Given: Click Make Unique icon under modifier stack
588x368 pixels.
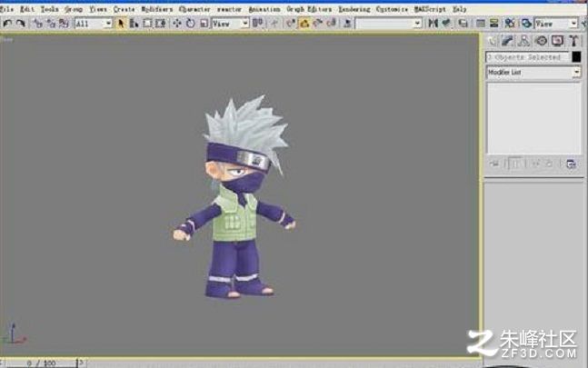Looking at the screenshot, I should tap(535, 164).
